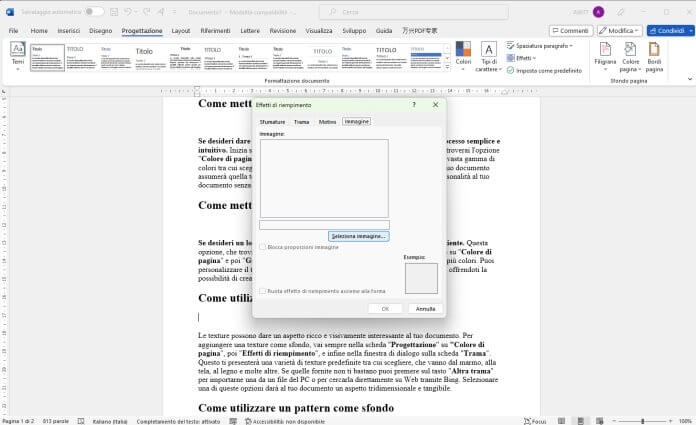Open Tipi di carattere font menu

[488, 57]
